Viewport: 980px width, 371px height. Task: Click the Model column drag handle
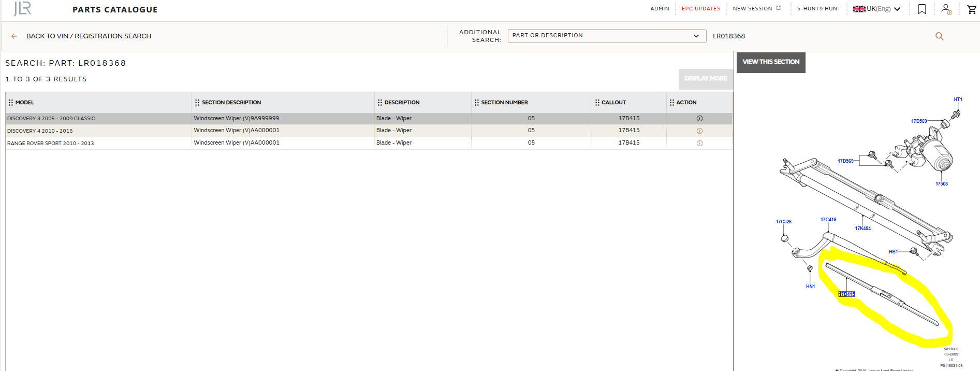(x=11, y=103)
